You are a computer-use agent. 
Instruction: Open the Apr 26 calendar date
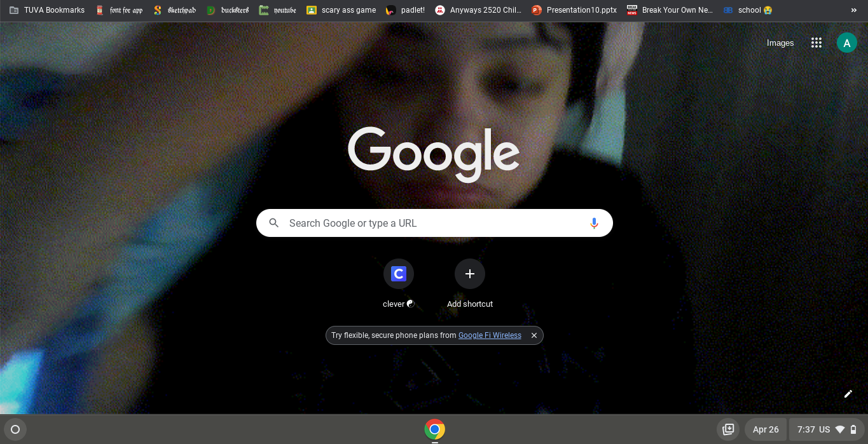click(766, 429)
